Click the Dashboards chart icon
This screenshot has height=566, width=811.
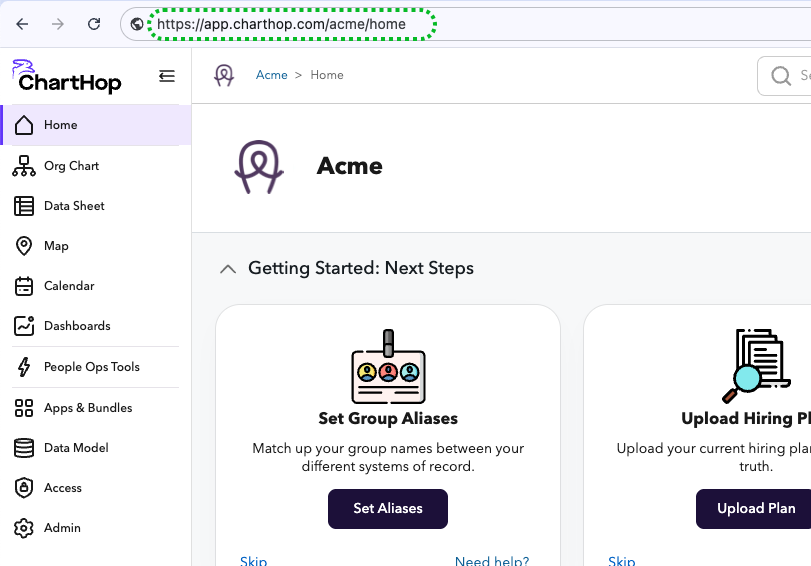pos(24,326)
